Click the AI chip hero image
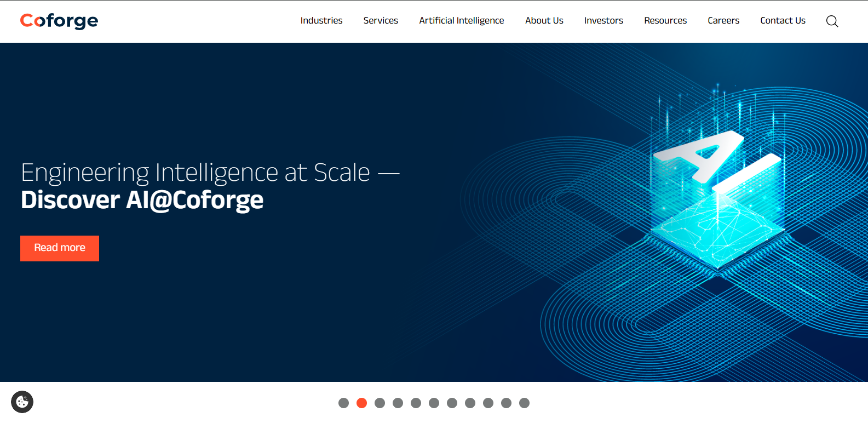868x423 pixels. (717, 181)
